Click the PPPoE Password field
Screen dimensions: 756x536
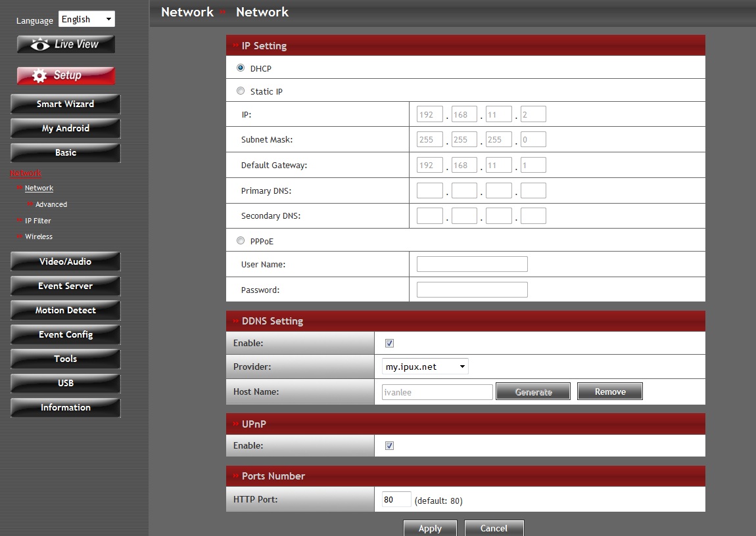(x=472, y=290)
